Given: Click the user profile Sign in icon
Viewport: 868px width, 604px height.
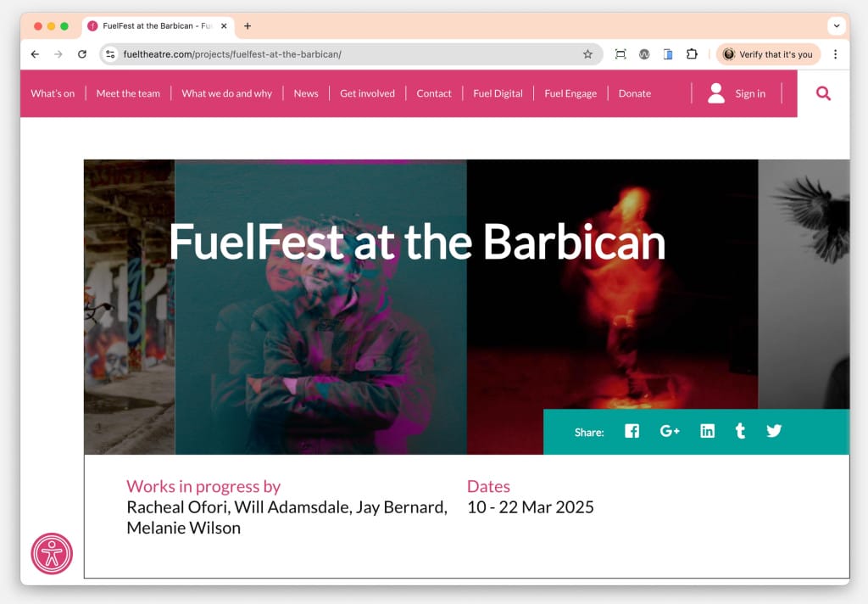Looking at the screenshot, I should point(716,93).
